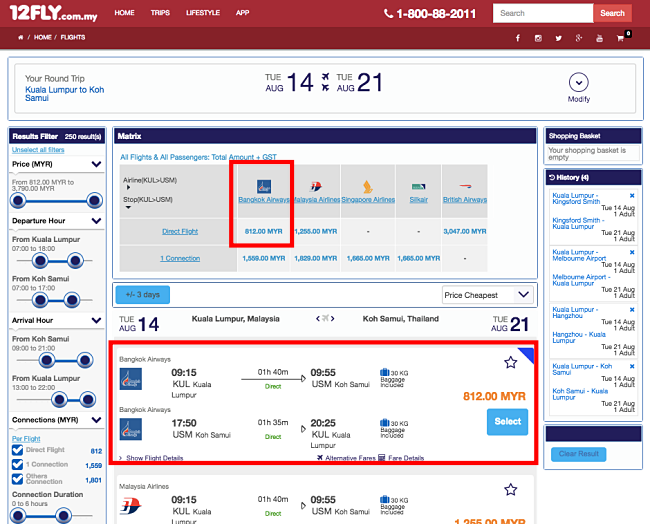Click the 30 KG baggage icon on 09:15 Bangkok Airways flight

pos(384,372)
